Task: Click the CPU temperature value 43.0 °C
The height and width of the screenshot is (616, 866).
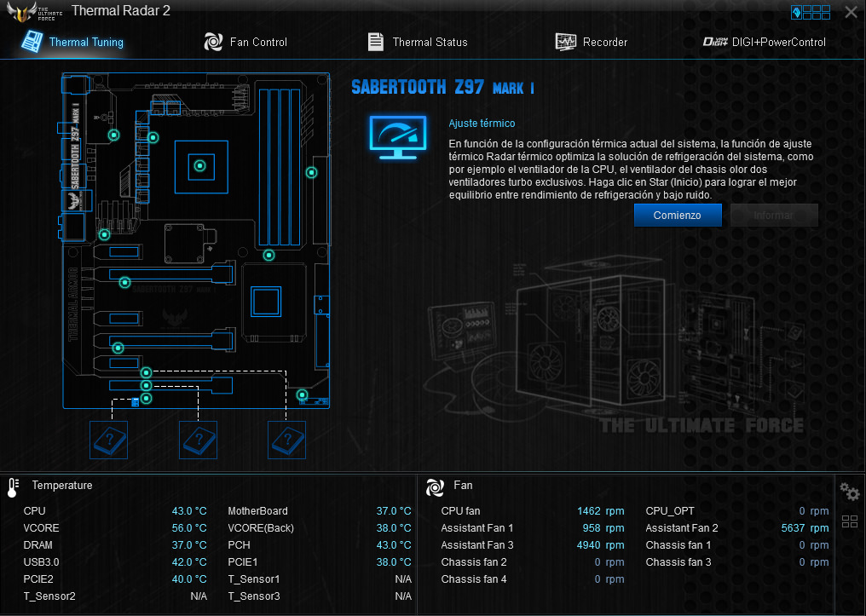Action: (189, 511)
